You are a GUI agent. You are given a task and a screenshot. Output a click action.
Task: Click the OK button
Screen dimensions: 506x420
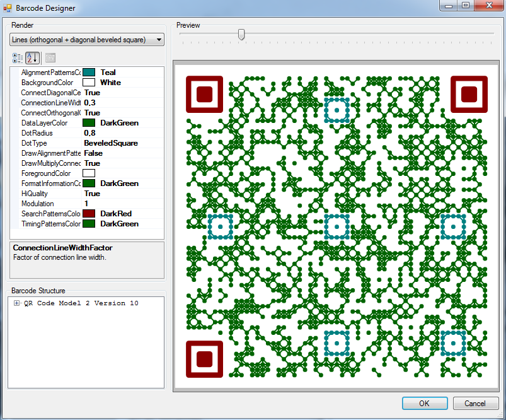point(425,403)
